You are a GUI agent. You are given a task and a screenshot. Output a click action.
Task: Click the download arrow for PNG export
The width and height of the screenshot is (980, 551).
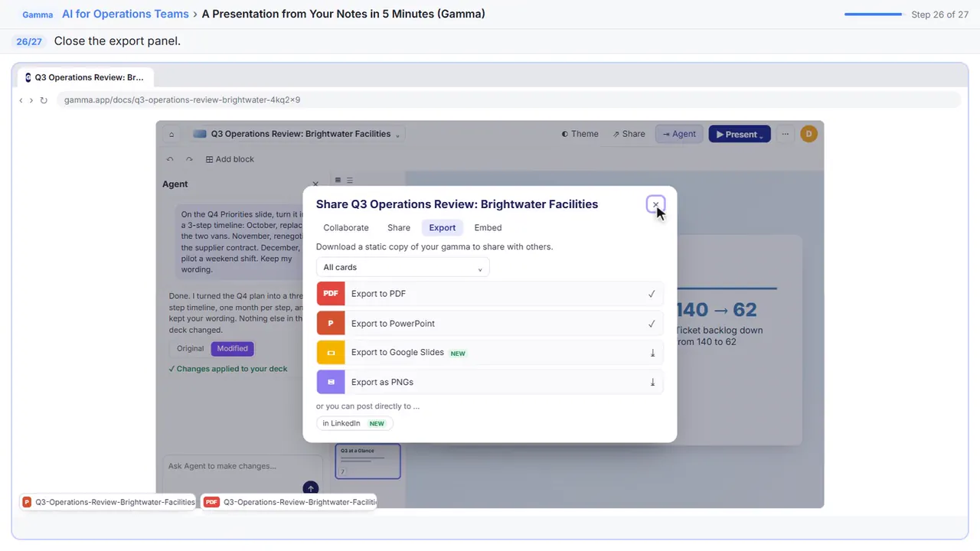[x=652, y=382]
